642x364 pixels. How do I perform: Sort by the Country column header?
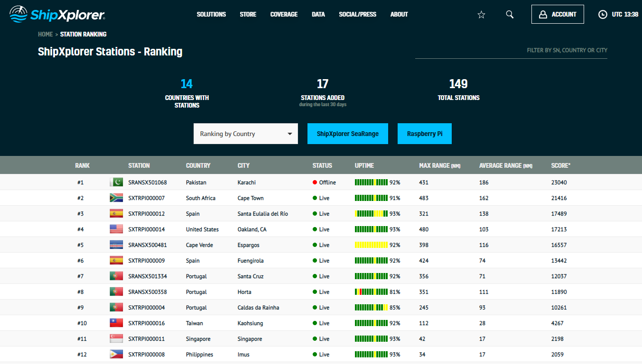tap(198, 165)
